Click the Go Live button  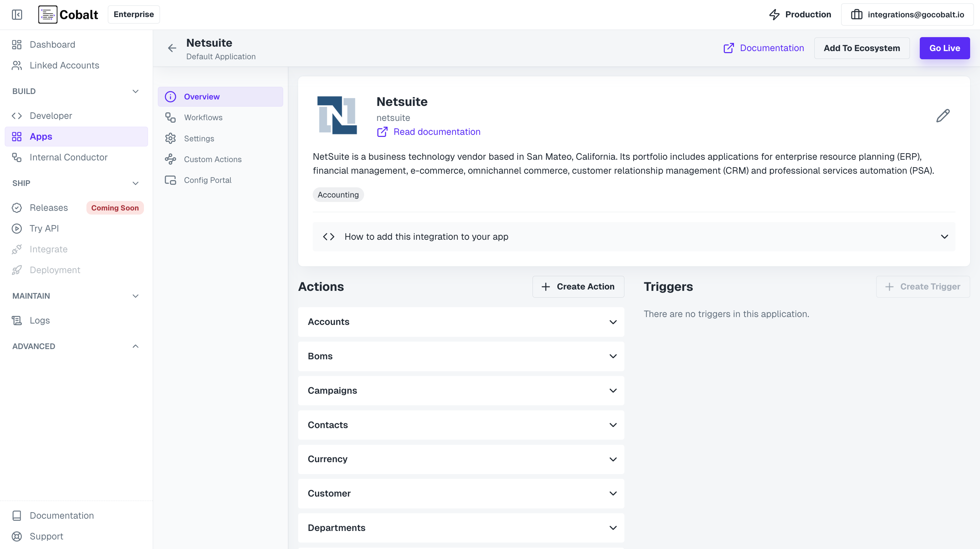(945, 48)
